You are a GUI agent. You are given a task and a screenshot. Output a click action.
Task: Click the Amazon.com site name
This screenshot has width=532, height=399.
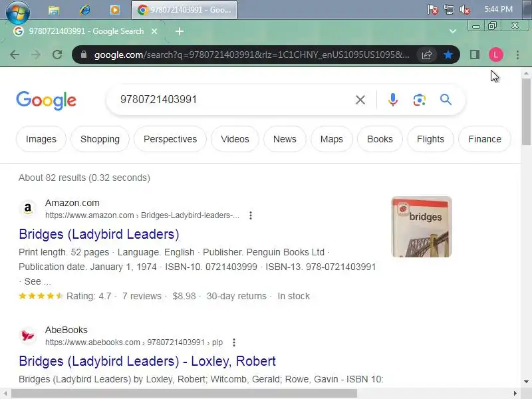(72, 203)
